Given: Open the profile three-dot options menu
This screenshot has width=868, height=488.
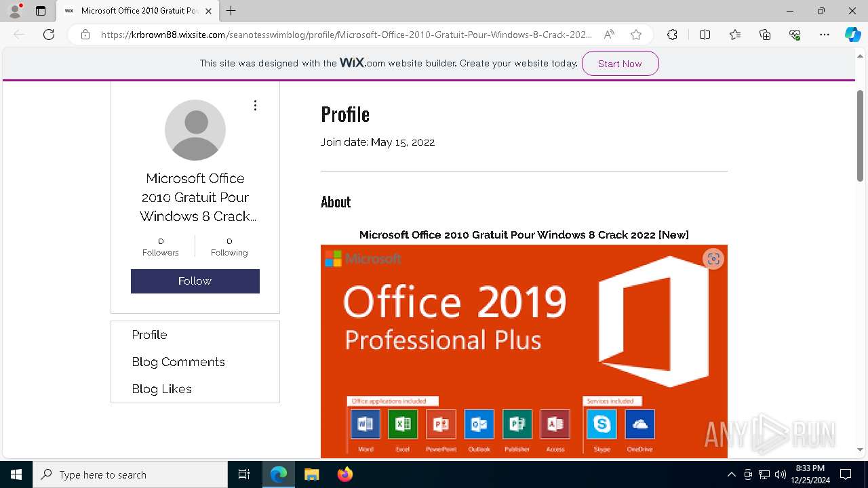Looking at the screenshot, I should 255,106.
